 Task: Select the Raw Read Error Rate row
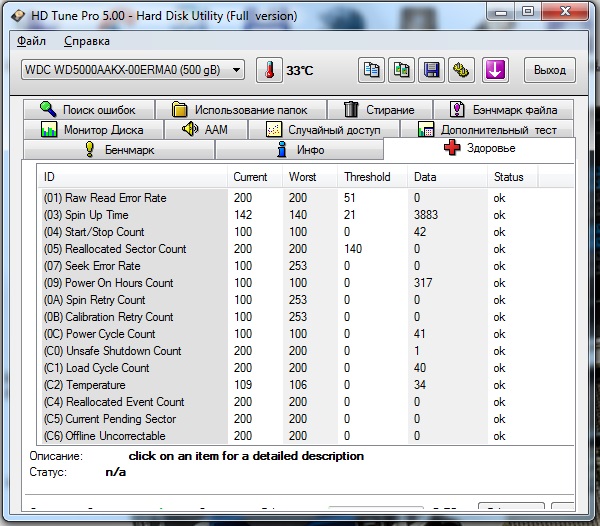coord(305,198)
